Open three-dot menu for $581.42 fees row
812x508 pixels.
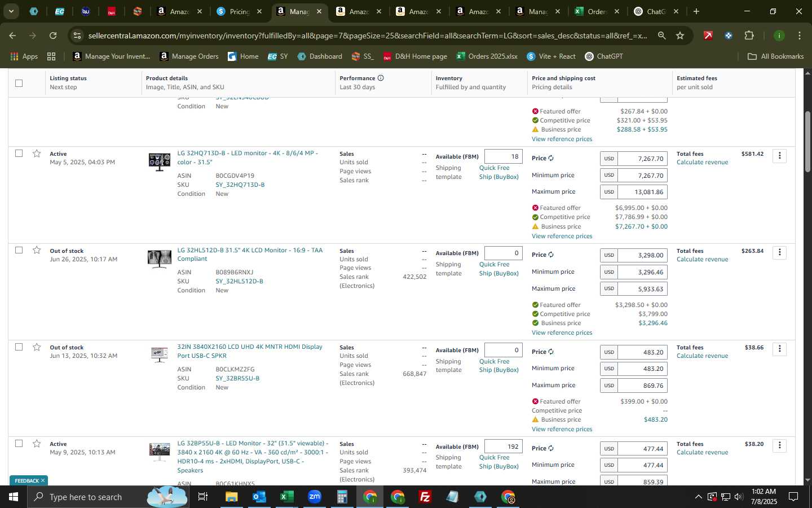point(780,155)
